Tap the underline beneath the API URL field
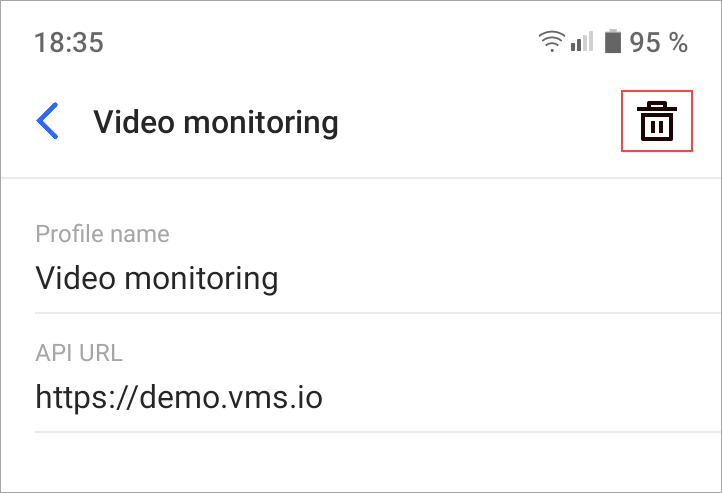The image size is (722, 493). pos(378,432)
